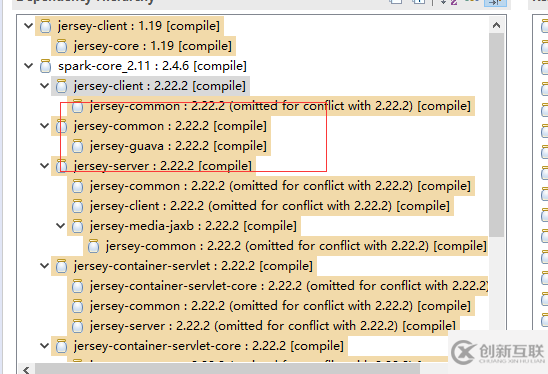Select 'jersey-common : 2.22.2 [compile]' row

[161, 126]
